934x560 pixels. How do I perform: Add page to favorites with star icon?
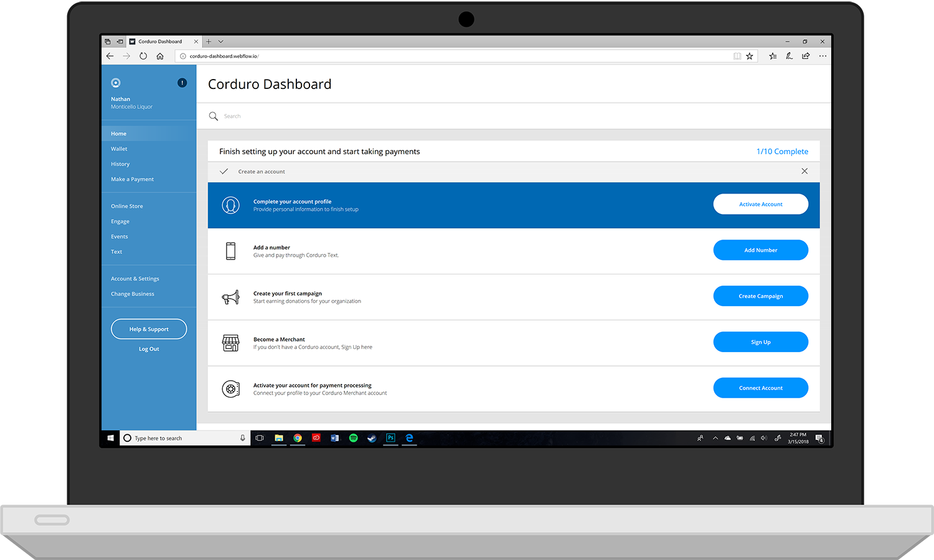pos(750,56)
